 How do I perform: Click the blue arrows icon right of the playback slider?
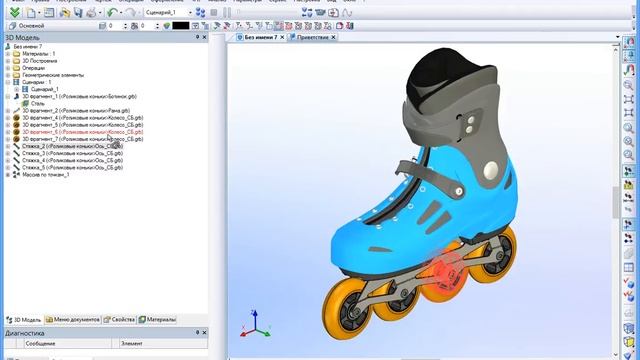click(307, 13)
